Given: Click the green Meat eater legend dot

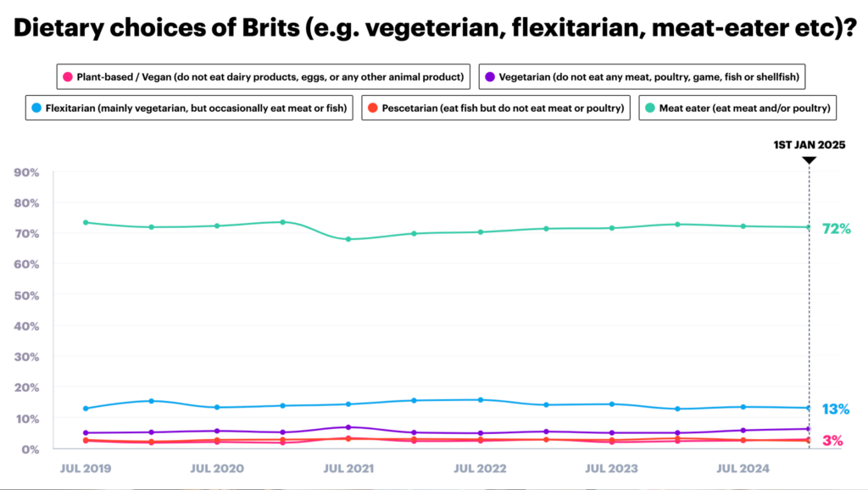Looking at the screenshot, I should (x=648, y=108).
